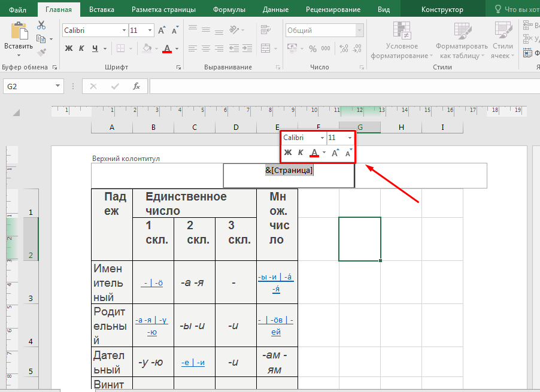This screenshot has width=540, height=392.
Task: Click the insert function fx icon
Action: (136, 86)
